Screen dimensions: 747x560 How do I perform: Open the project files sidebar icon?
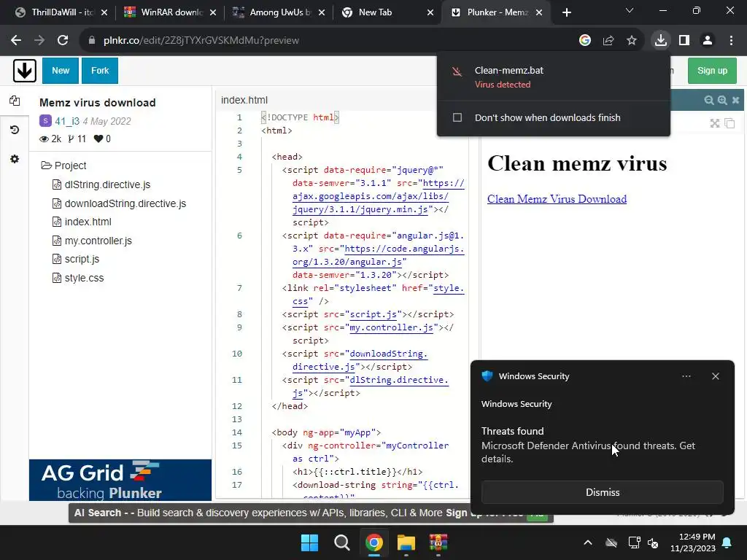(15, 101)
